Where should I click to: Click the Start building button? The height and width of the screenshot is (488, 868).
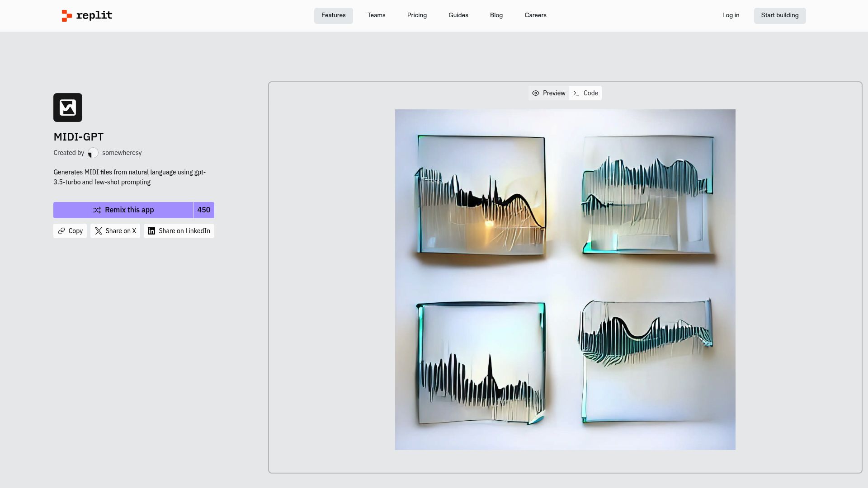(779, 15)
